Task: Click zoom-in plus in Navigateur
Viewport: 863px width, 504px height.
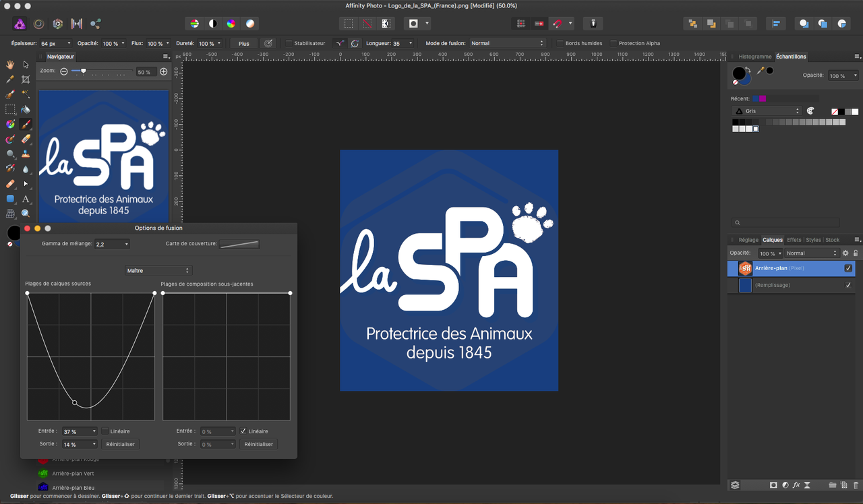Action: (x=163, y=71)
